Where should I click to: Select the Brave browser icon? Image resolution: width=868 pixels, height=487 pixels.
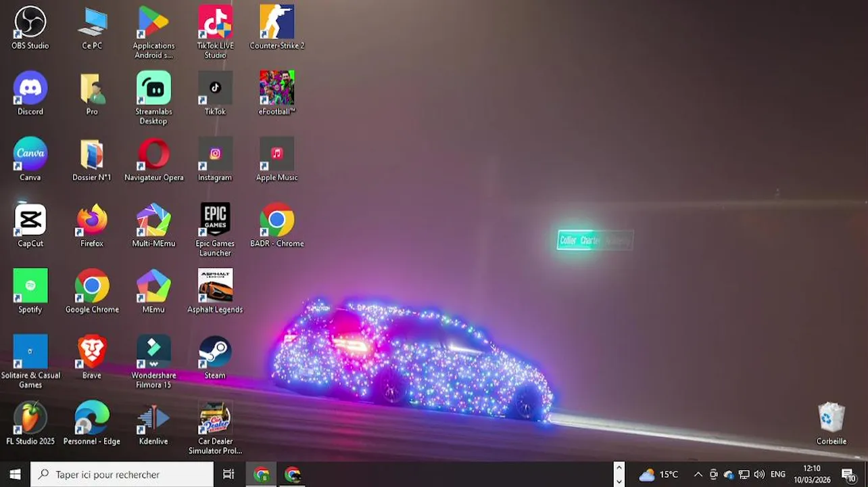click(92, 357)
